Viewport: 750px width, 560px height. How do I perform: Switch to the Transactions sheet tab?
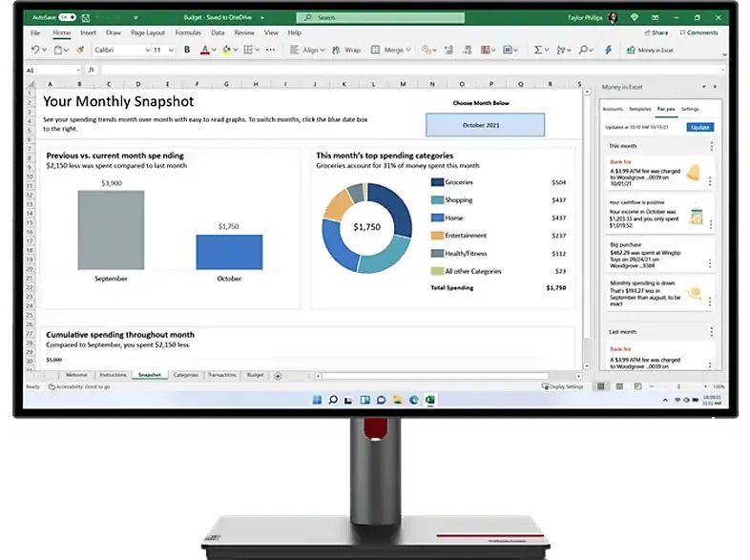[x=222, y=375]
